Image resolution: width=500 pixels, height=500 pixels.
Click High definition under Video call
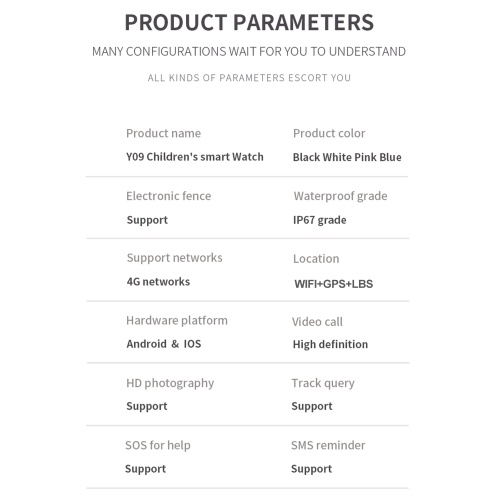(x=330, y=344)
